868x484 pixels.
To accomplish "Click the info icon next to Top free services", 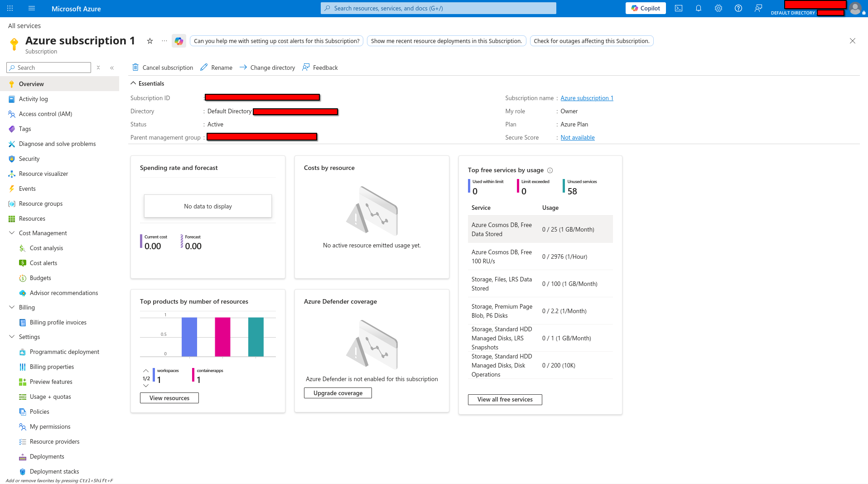I will (550, 170).
